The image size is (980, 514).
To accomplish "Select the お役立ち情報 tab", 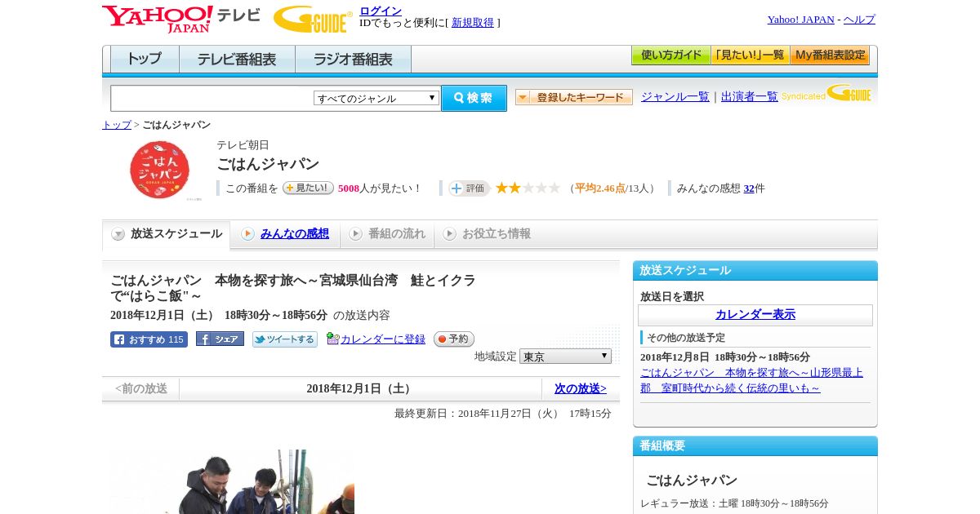I will click(487, 234).
